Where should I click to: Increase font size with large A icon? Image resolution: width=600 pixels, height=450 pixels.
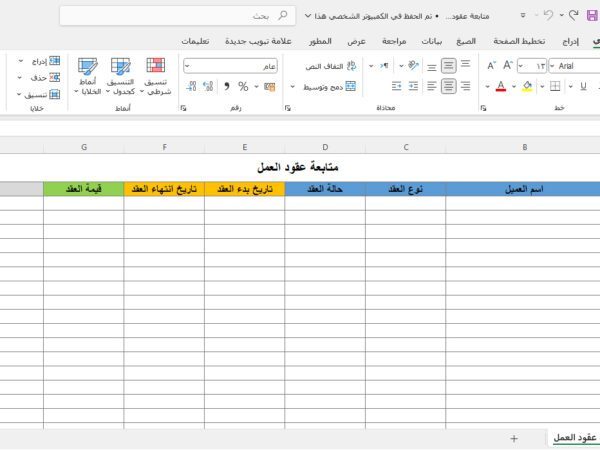pyautogui.click(x=508, y=65)
